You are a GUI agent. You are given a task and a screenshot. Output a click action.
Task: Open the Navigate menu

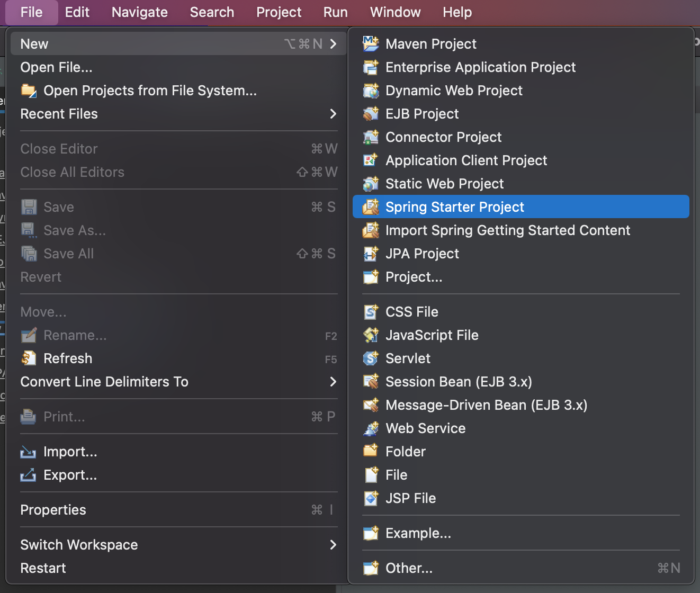tap(140, 12)
